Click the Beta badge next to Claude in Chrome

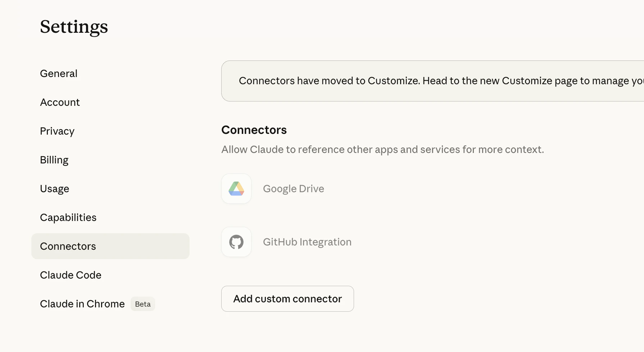[142, 304]
